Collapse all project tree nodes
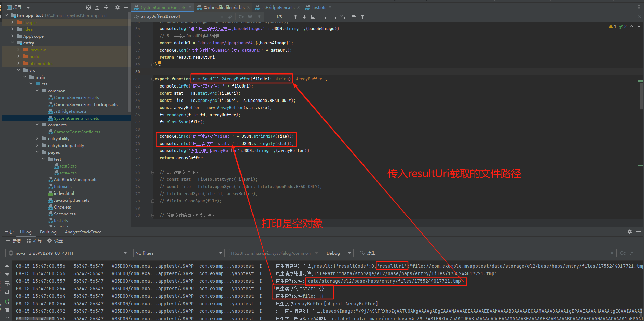The width and height of the screenshot is (644, 321). click(106, 7)
